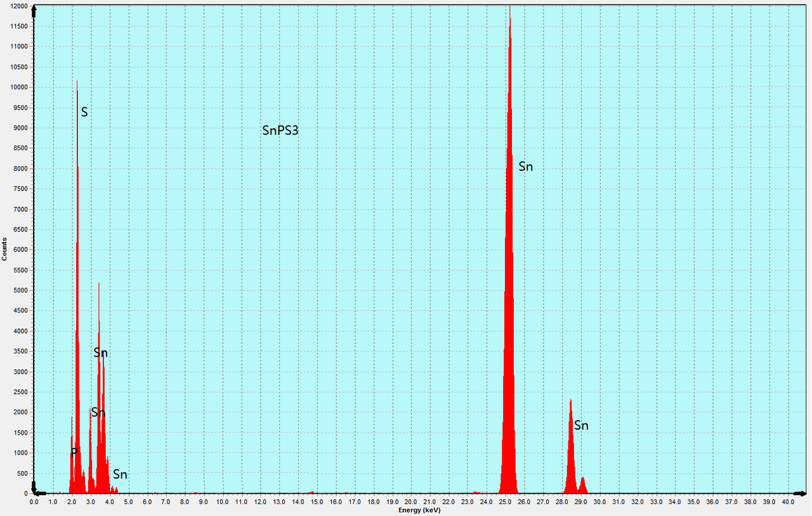Viewport: 812px width, 516px height.
Task: Click the Sn label near 4.0 keV
Action: pos(120,474)
